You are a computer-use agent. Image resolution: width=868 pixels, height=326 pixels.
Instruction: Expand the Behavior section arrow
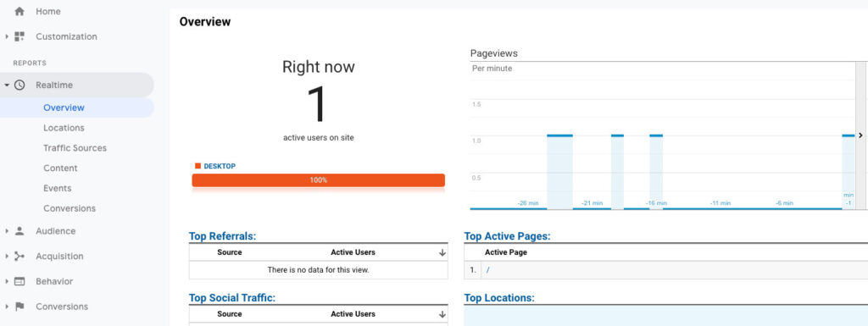(x=7, y=281)
